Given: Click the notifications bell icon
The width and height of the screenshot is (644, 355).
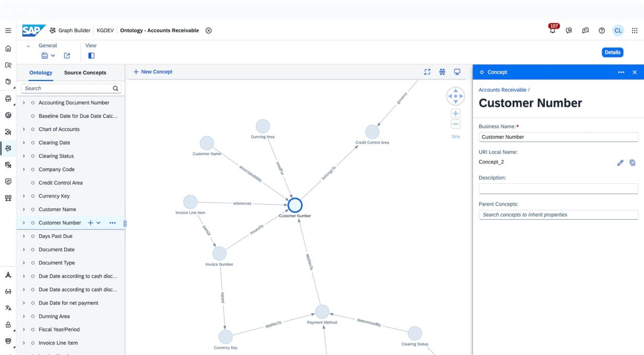Looking at the screenshot, I should pyautogui.click(x=553, y=31).
